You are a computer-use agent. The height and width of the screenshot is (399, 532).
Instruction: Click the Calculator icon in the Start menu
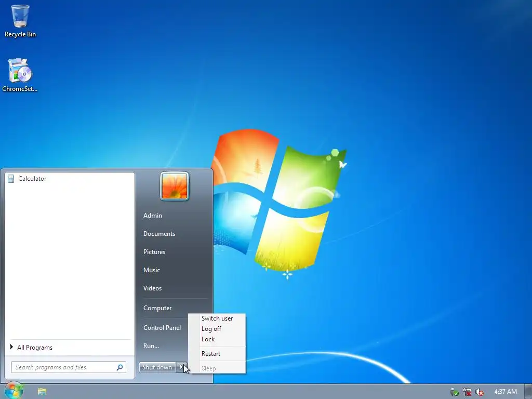pyautogui.click(x=11, y=179)
